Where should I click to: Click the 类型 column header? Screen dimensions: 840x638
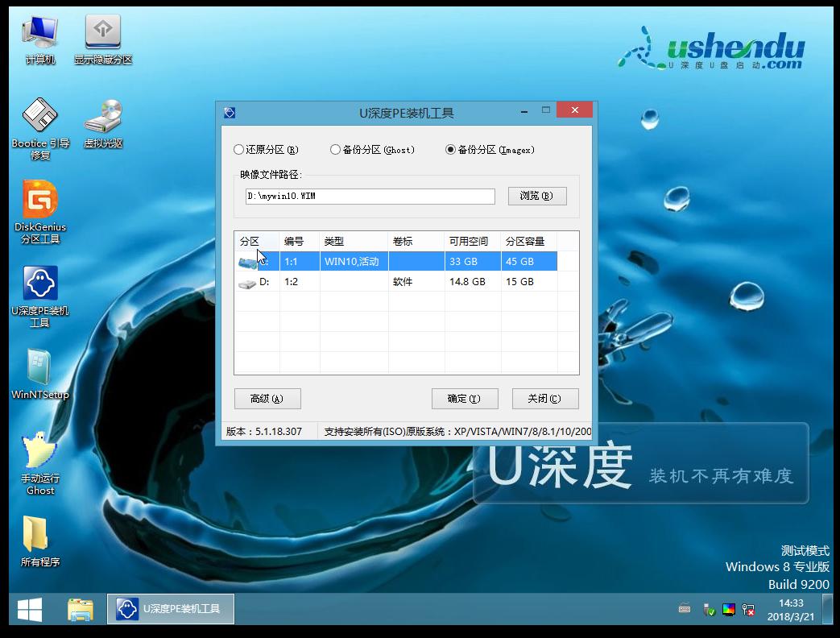pyautogui.click(x=354, y=242)
